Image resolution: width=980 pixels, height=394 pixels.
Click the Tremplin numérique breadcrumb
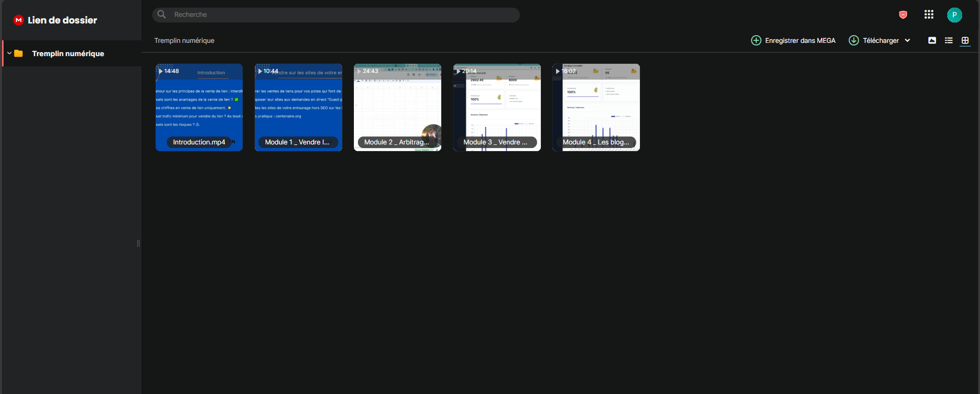click(x=184, y=40)
